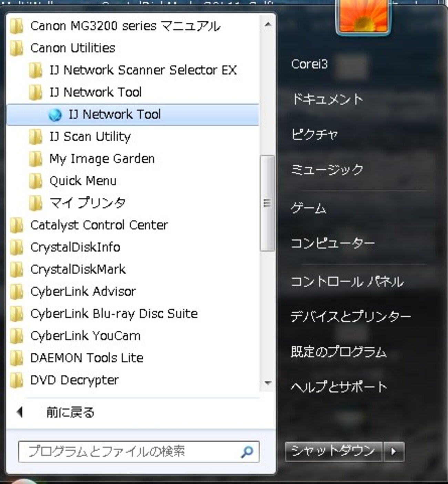The width and height of the screenshot is (448, 484).
Task: Click the scrollbar up arrow
Action: pos(268,24)
